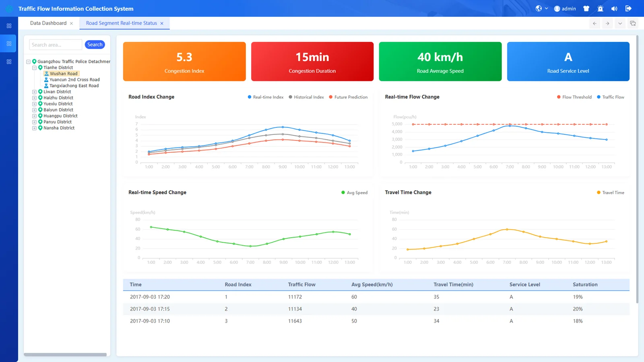This screenshot has width=644, height=362.
Task: Toggle Future Prediction legend series
Action: (x=348, y=97)
